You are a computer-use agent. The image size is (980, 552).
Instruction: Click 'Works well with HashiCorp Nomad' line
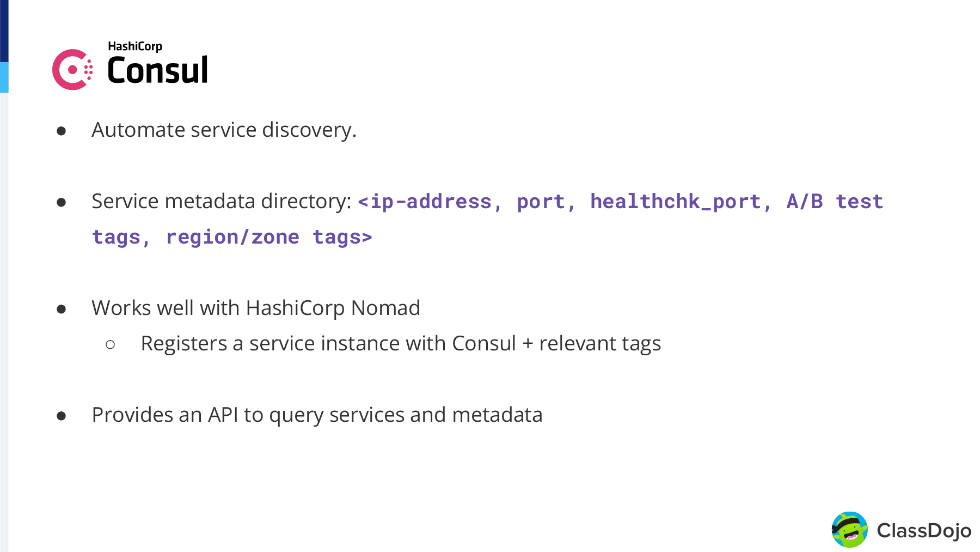point(256,308)
